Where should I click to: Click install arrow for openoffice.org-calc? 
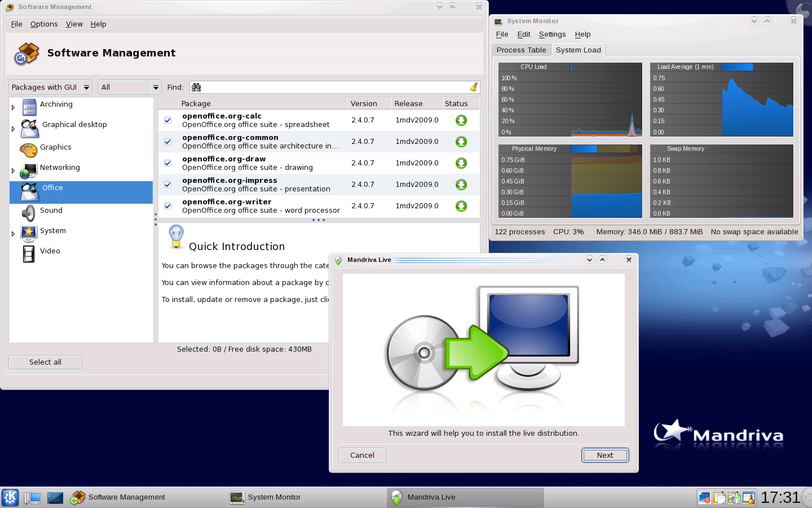(461, 120)
